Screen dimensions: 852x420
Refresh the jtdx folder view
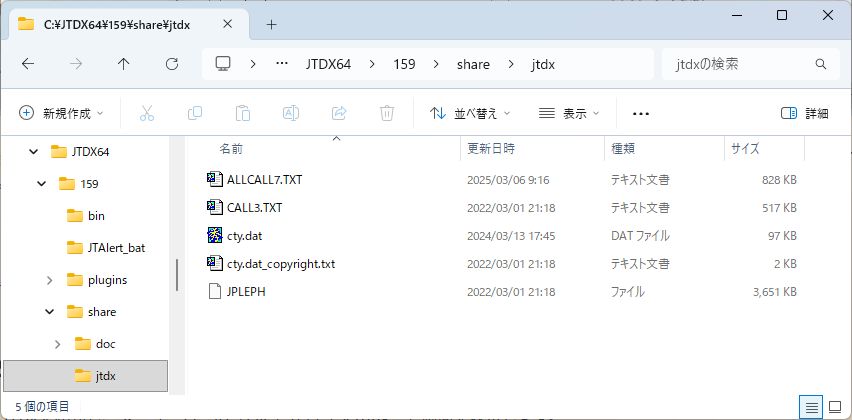click(172, 64)
